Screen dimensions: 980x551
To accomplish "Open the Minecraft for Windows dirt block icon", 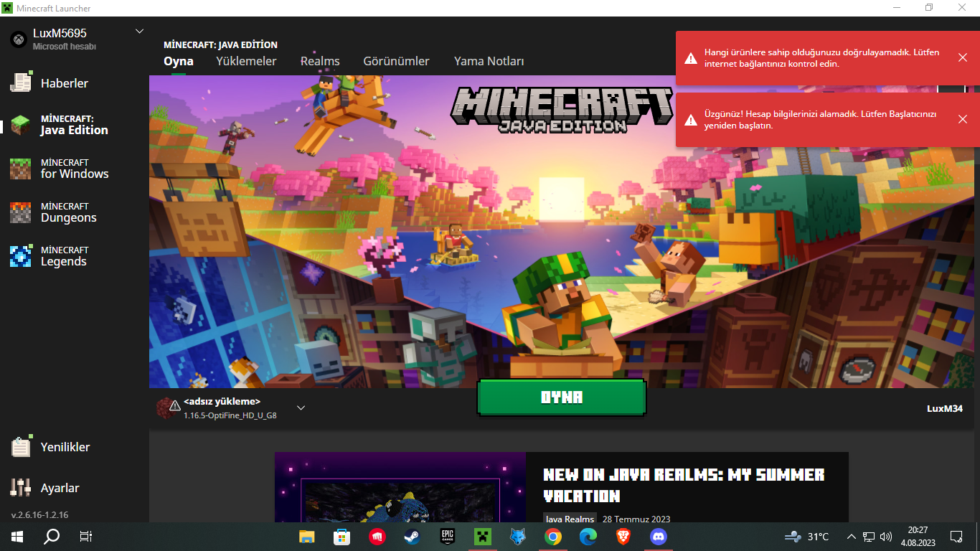I will [x=21, y=169].
